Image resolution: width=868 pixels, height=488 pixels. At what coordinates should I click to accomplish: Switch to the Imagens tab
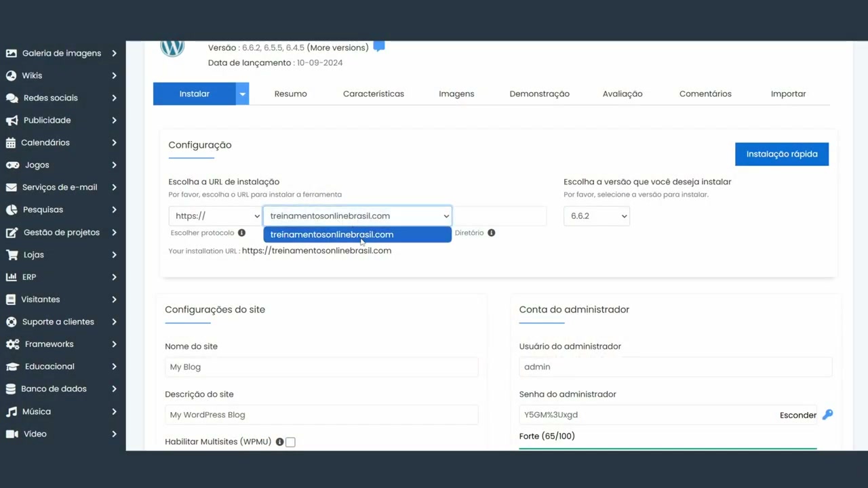(456, 94)
